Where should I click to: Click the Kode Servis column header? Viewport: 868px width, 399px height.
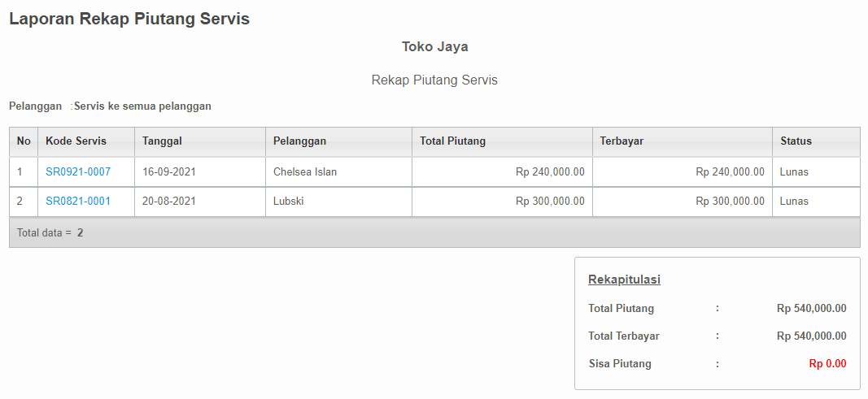click(x=76, y=141)
